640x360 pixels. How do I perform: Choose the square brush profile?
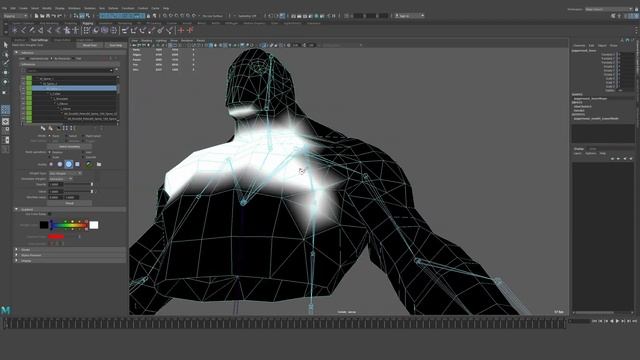(78, 164)
